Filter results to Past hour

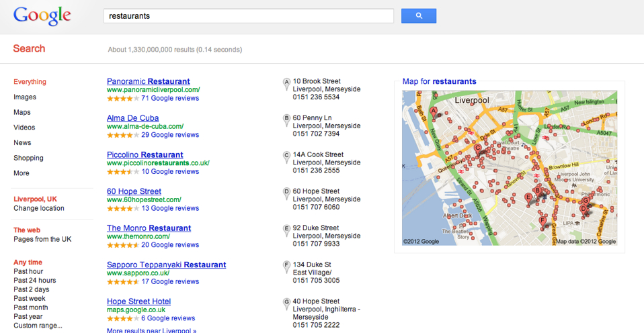pyautogui.click(x=28, y=271)
